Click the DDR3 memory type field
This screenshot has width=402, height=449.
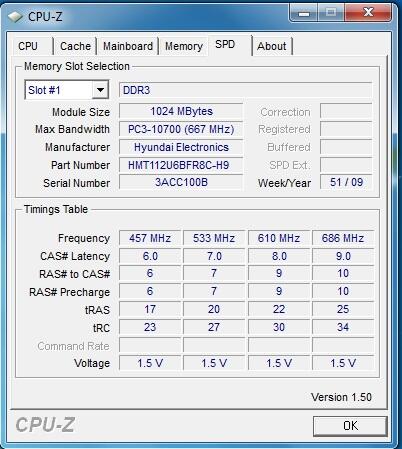coord(245,90)
